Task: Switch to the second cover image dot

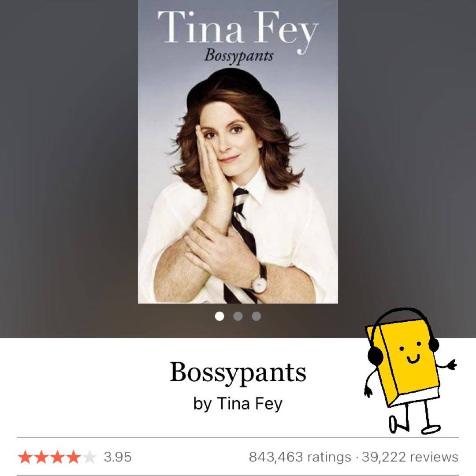Action: coord(238,316)
